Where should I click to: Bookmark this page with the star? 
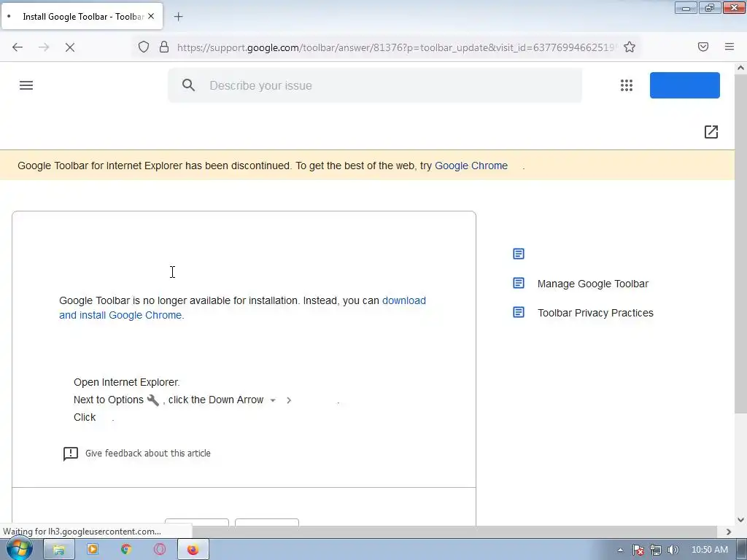coord(630,47)
